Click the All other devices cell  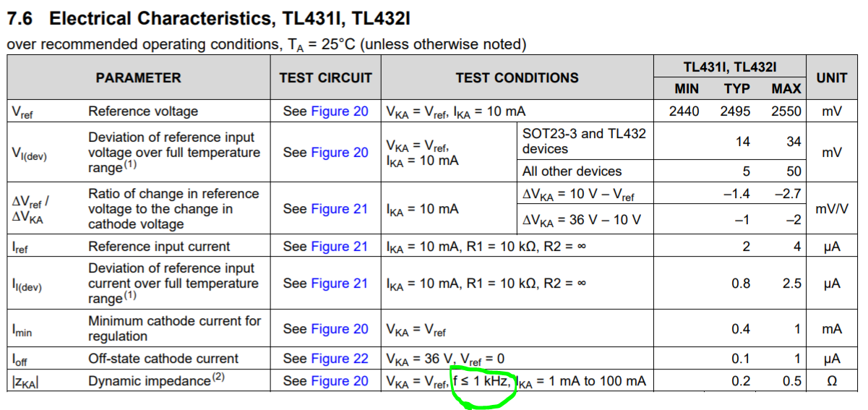(x=572, y=171)
